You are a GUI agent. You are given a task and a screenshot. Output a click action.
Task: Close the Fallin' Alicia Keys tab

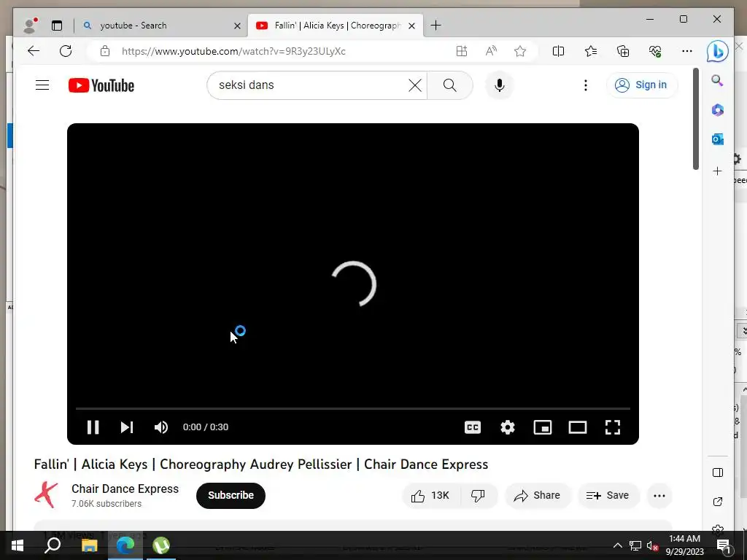[x=412, y=26]
